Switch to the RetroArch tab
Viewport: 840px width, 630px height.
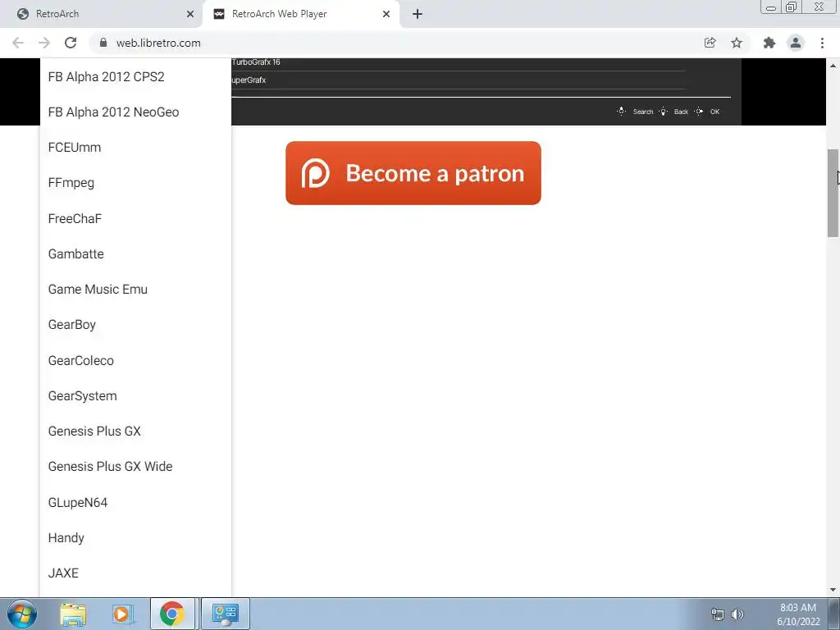coord(102,14)
